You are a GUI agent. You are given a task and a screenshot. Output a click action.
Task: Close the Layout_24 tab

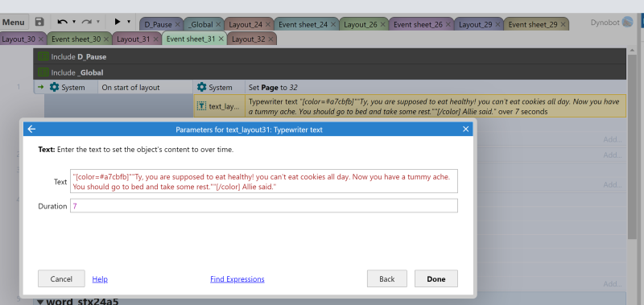point(268,25)
